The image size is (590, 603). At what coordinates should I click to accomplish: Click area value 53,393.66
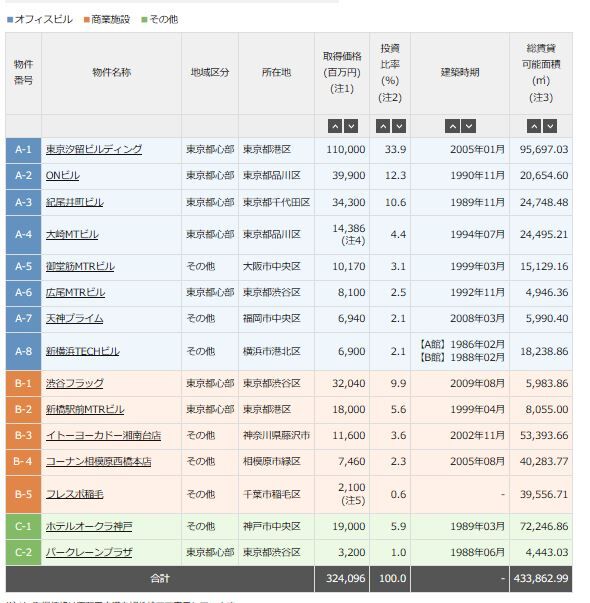click(x=544, y=435)
